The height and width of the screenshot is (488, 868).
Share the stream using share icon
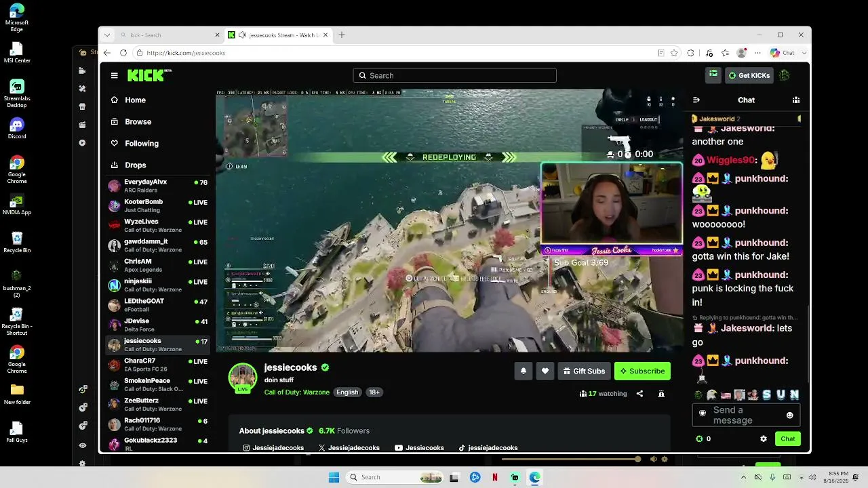tap(639, 393)
